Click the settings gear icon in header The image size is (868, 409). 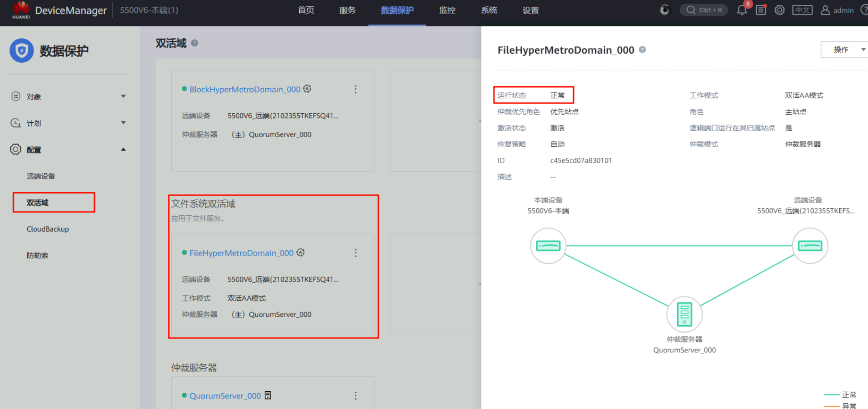pos(780,10)
